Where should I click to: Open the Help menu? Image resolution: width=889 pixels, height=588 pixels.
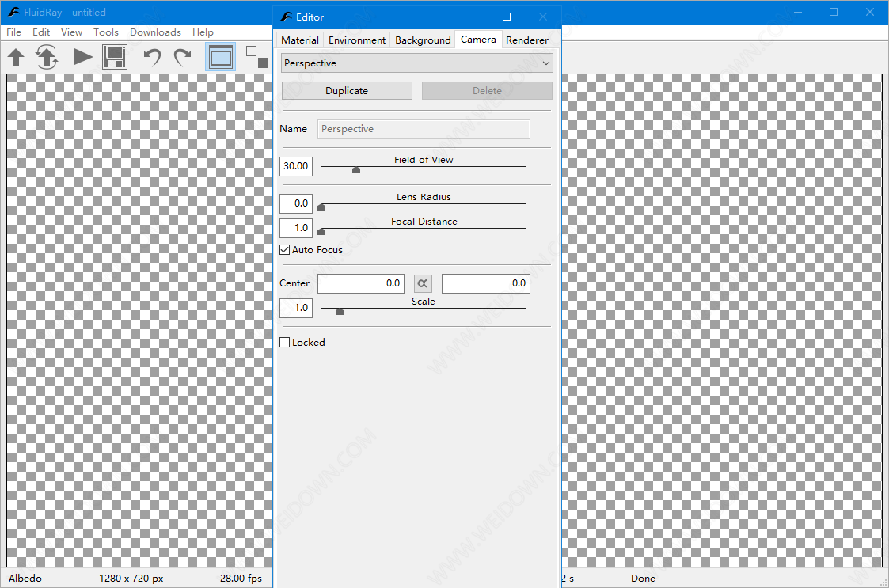pos(203,32)
